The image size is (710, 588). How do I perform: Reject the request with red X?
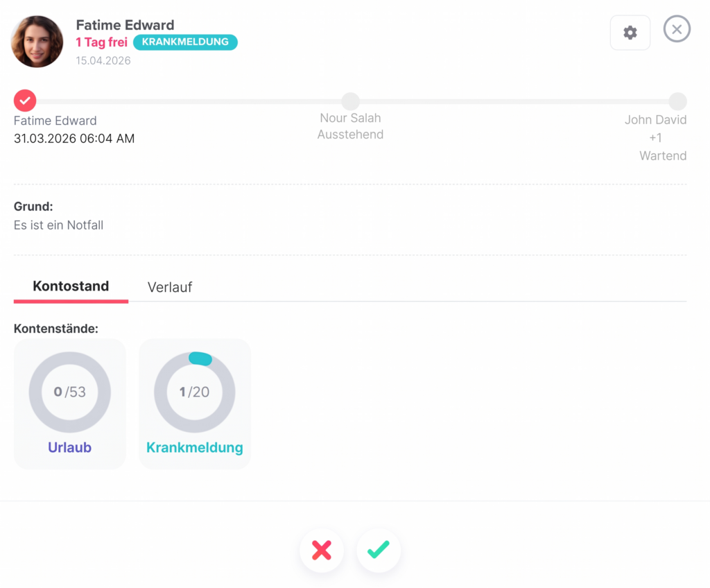(321, 551)
